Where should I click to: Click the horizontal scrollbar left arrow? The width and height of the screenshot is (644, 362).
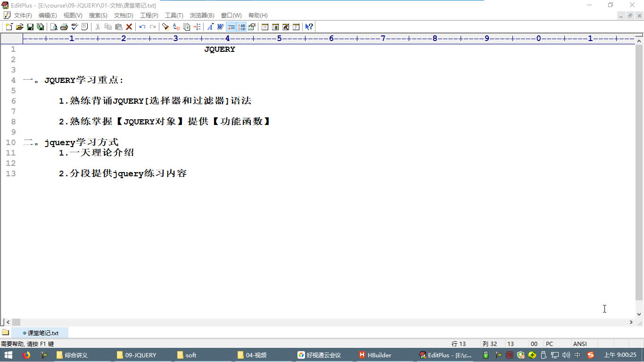[8, 322]
